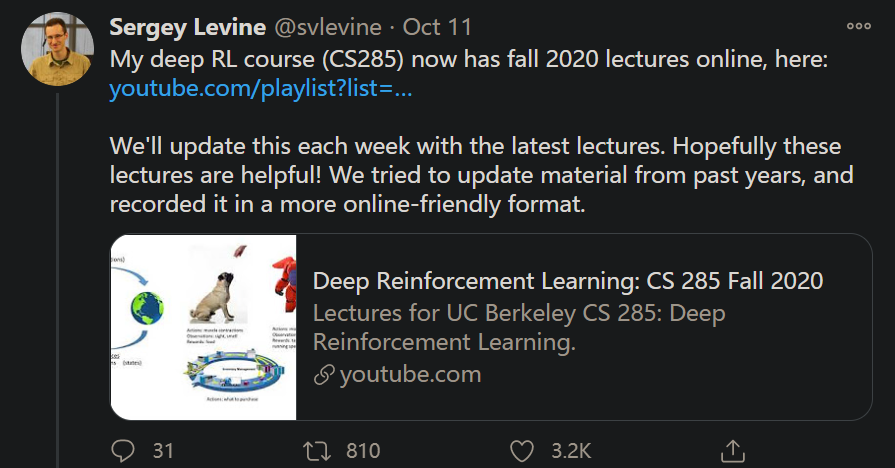Image resolution: width=895 pixels, height=468 pixels.
Task: Retweet this tweet using the arrows icon
Action: (317, 451)
